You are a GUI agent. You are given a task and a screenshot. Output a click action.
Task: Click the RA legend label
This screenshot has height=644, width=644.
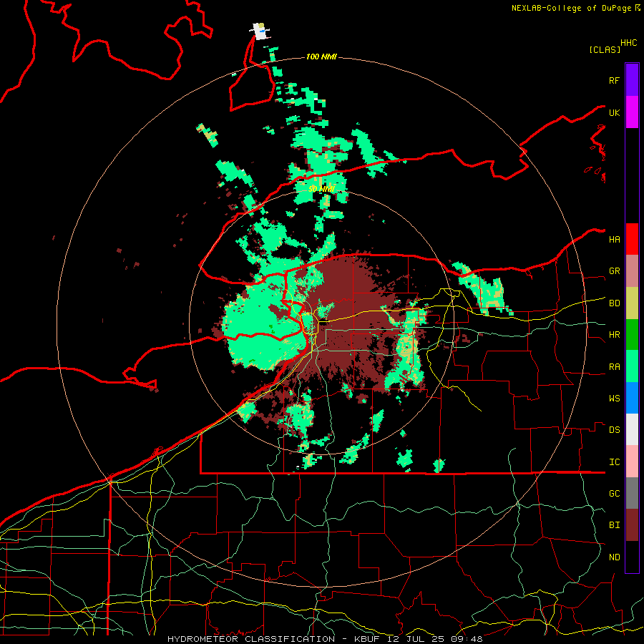(614, 367)
